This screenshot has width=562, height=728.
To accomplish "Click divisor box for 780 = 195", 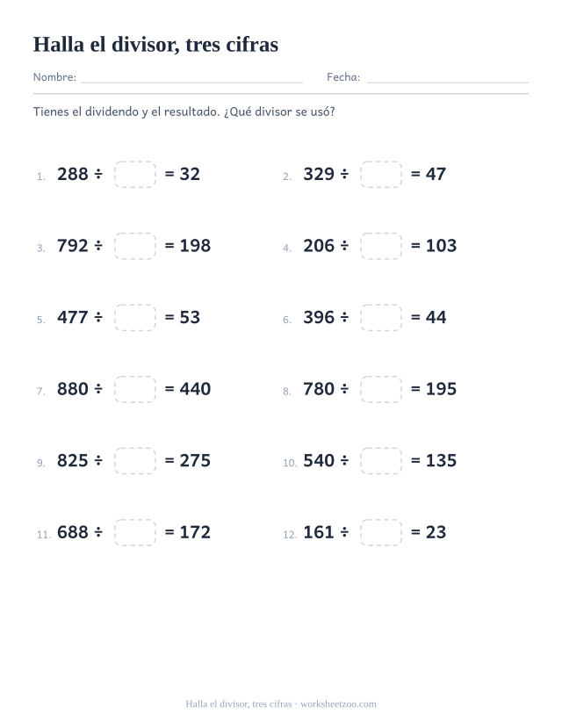I will click(x=381, y=389).
